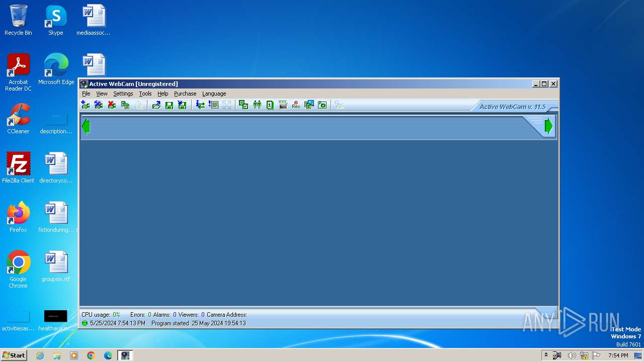Open Internet Explorer from taskbar
This screenshot has height=362, width=644.
(40, 355)
